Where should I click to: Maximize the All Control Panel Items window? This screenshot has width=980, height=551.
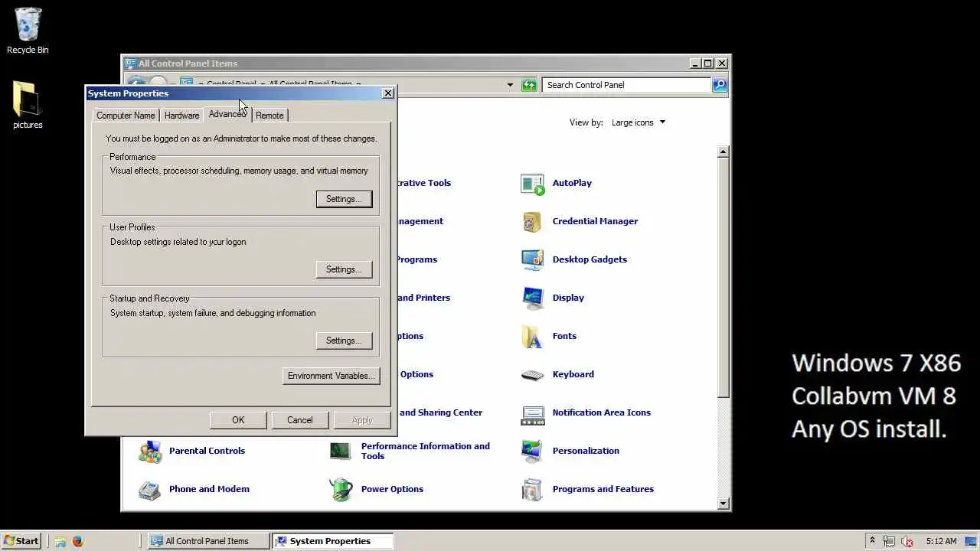(707, 64)
